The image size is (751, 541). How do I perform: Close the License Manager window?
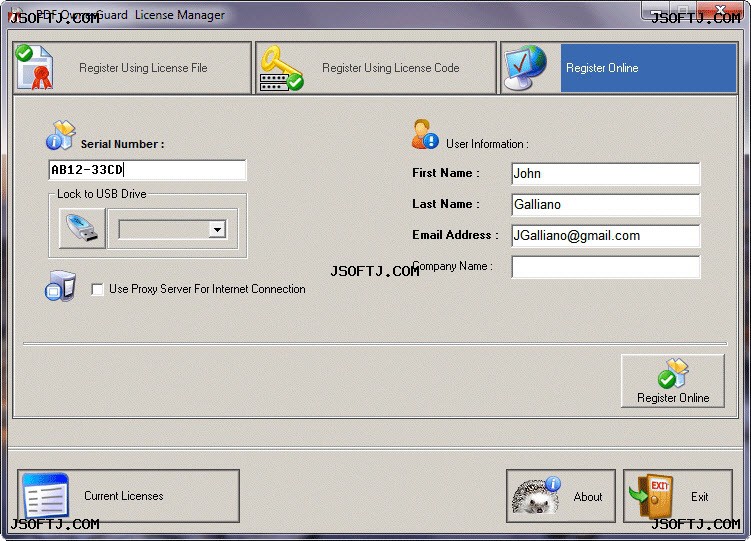[x=720, y=10]
